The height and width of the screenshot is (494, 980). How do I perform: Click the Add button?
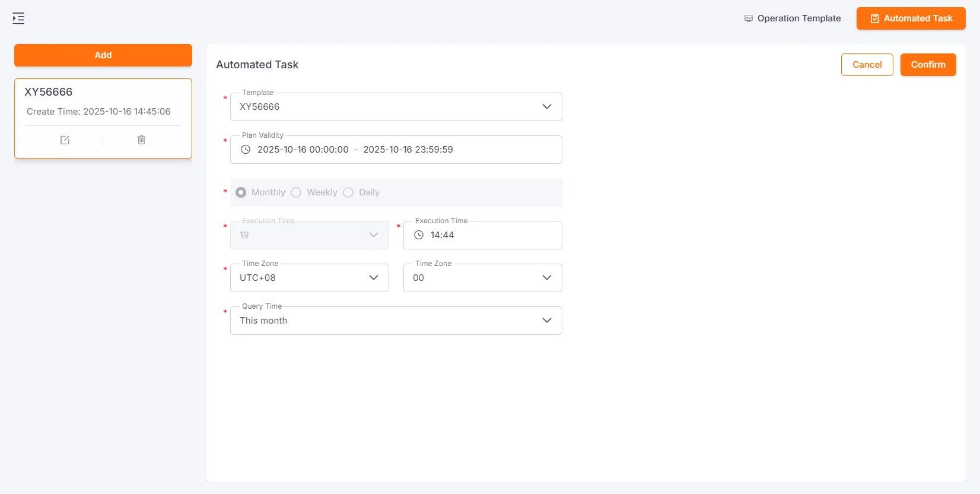(x=103, y=55)
